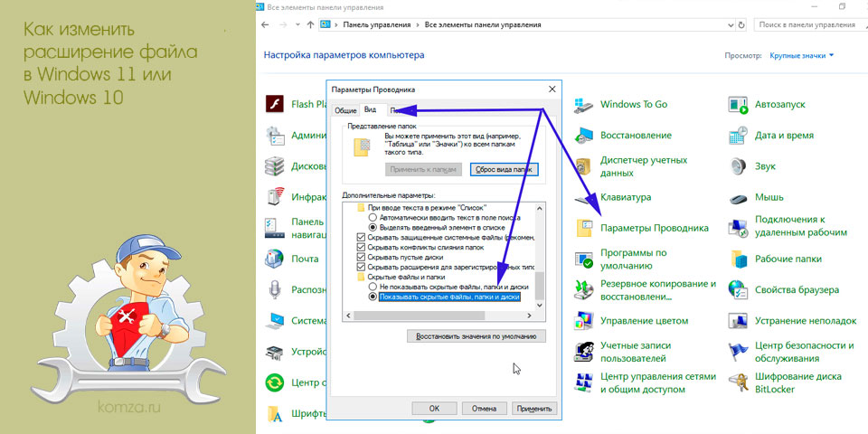868x434 pixels.
Task: Open Просмотр Крупные значки dropdown
Action: coord(802,56)
